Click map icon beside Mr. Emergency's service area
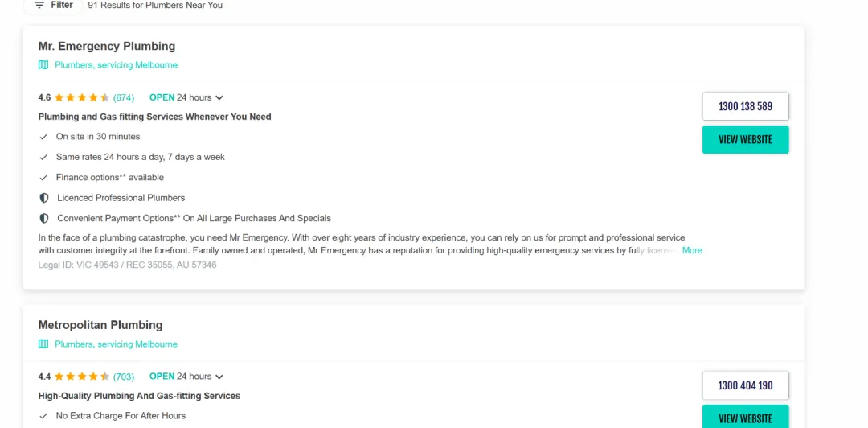The height and width of the screenshot is (428, 868). (x=43, y=65)
